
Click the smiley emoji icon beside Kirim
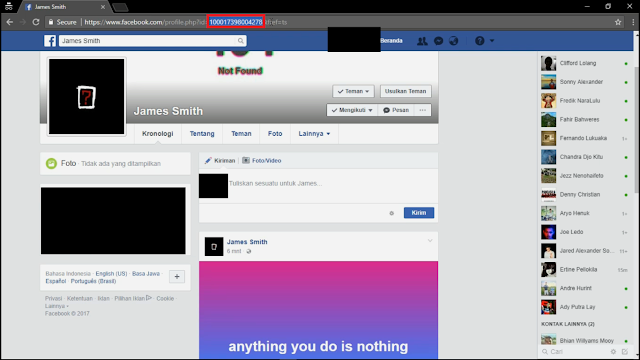391,213
